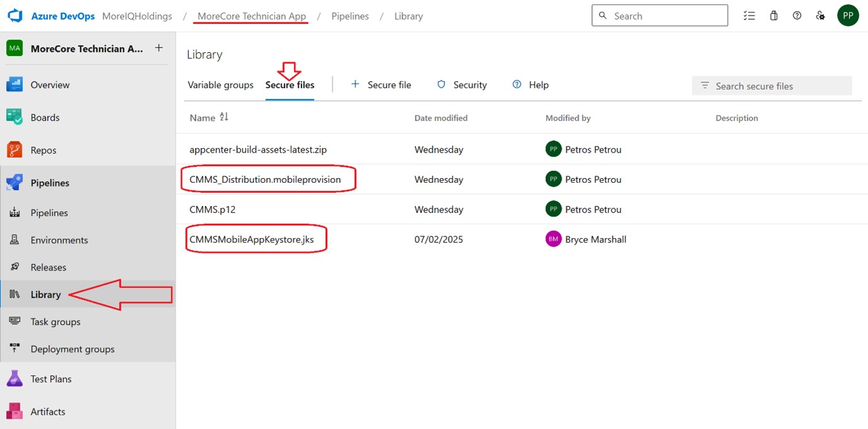Viewport: 868px width, 429px height.
Task: Click the help question mark icon in header
Action: 797,16
